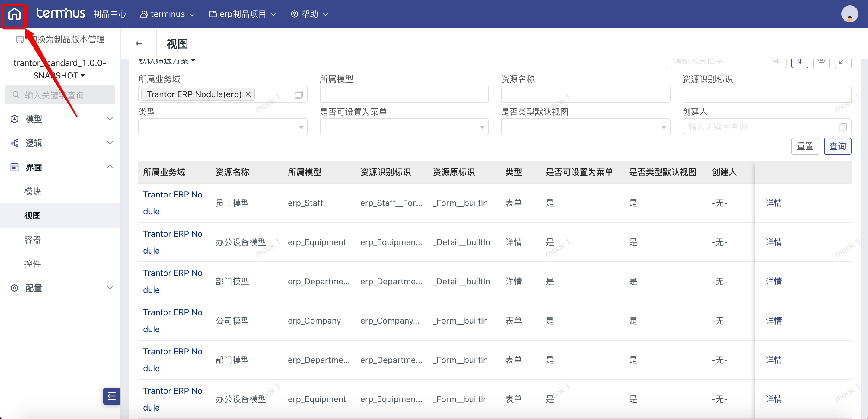Open selector icon in 创建人 field
This screenshot has height=419, width=868.
click(x=842, y=127)
